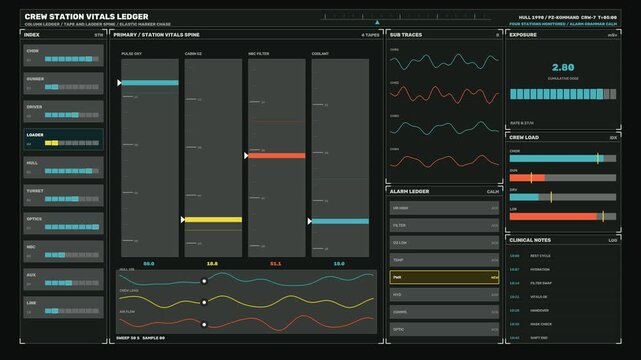Click the segmented cumulative dose bar
The height and width of the screenshot is (360, 641).
point(563,94)
